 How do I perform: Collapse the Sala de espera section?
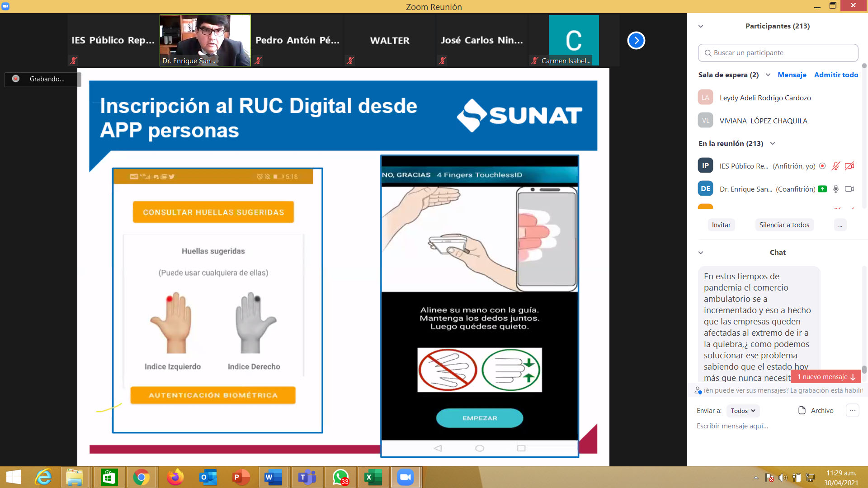pyautogui.click(x=768, y=75)
